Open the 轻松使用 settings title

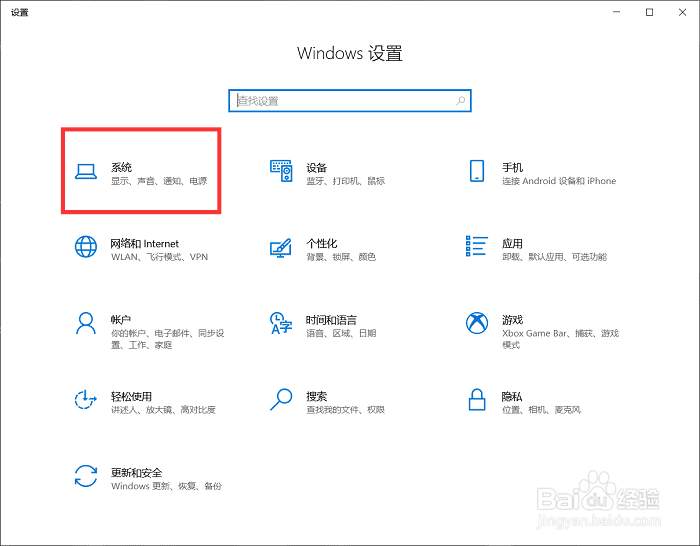[131, 396]
